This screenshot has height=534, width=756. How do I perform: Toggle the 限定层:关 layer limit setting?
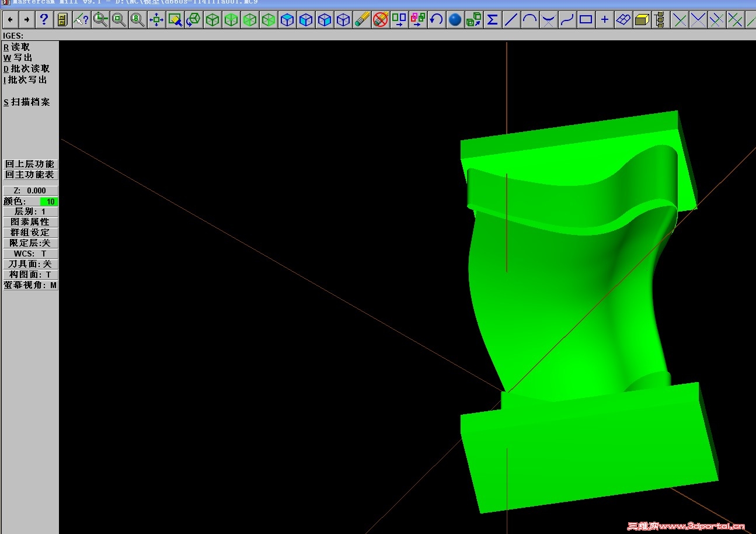tap(30, 243)
